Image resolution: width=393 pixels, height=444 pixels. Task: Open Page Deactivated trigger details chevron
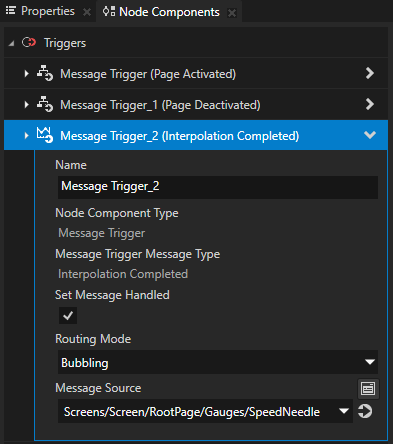click(370, 104)
